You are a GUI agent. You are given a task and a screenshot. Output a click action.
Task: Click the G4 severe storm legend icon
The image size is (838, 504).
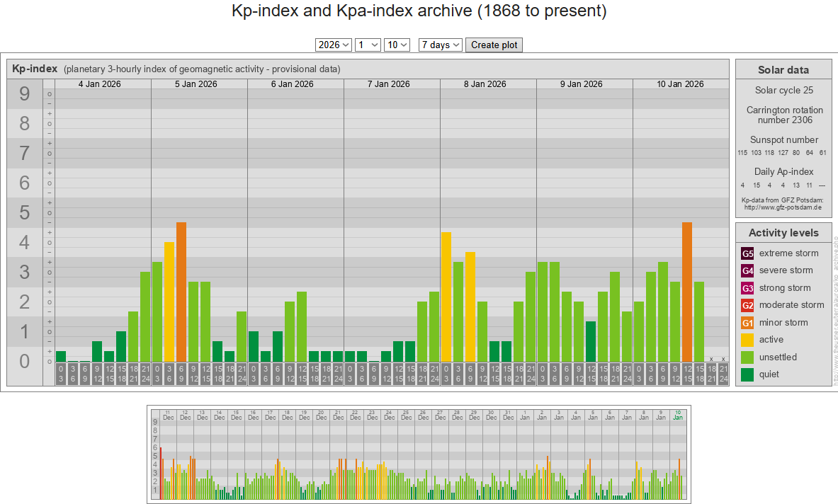coord(747,270)
